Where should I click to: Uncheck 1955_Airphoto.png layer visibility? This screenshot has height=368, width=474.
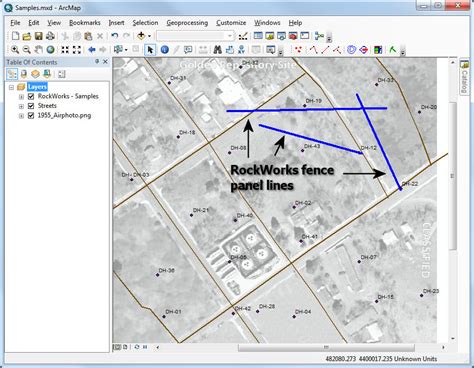coord(31,116)
